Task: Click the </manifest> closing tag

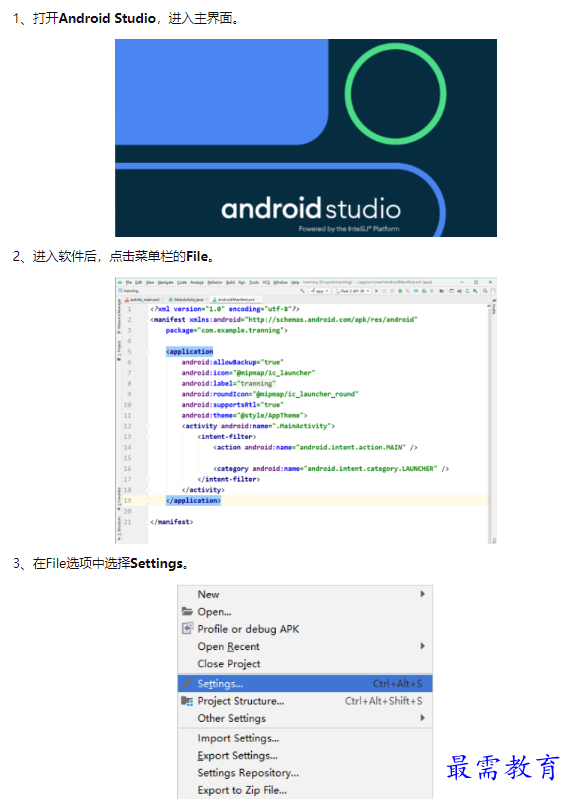Action: pyautogui.click(x=172, y=522)
